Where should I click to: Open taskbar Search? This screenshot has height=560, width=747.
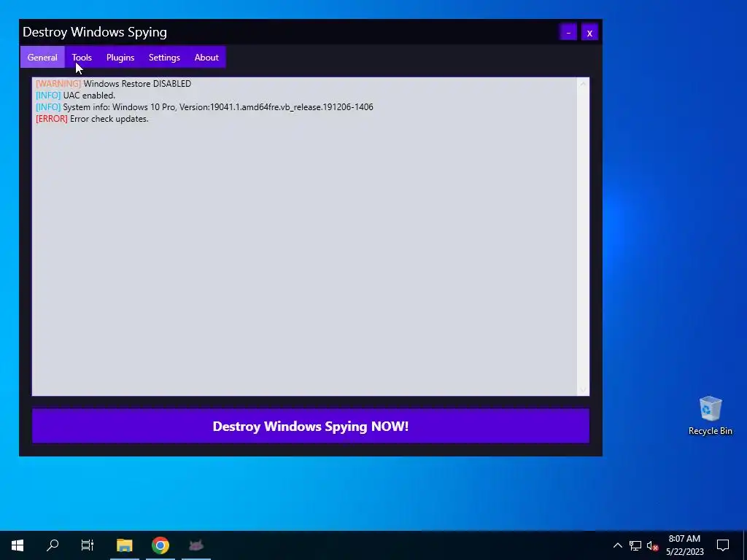point(53,545)
